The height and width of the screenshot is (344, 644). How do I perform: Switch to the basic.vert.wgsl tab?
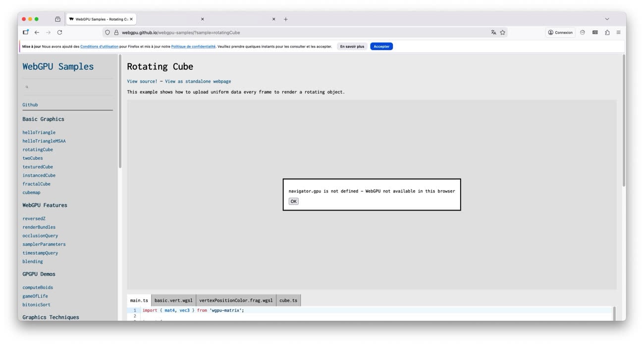(x=173, y=300)
